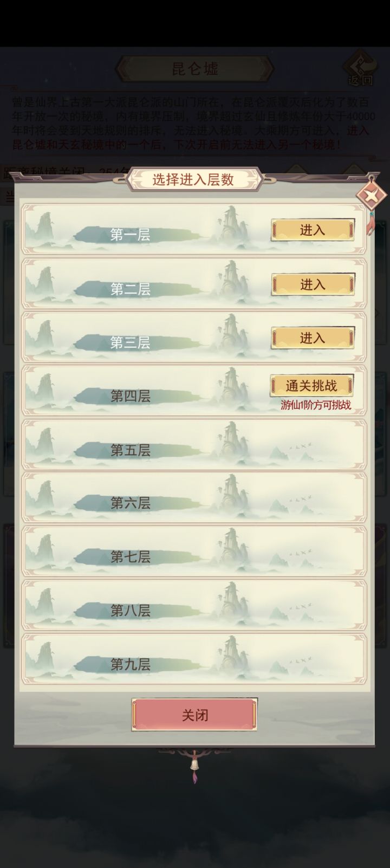Viewport: 390px width, 868px height.
Task: Click the 游仙1阶方可挑战 requirement text
Action: [316, 405]
